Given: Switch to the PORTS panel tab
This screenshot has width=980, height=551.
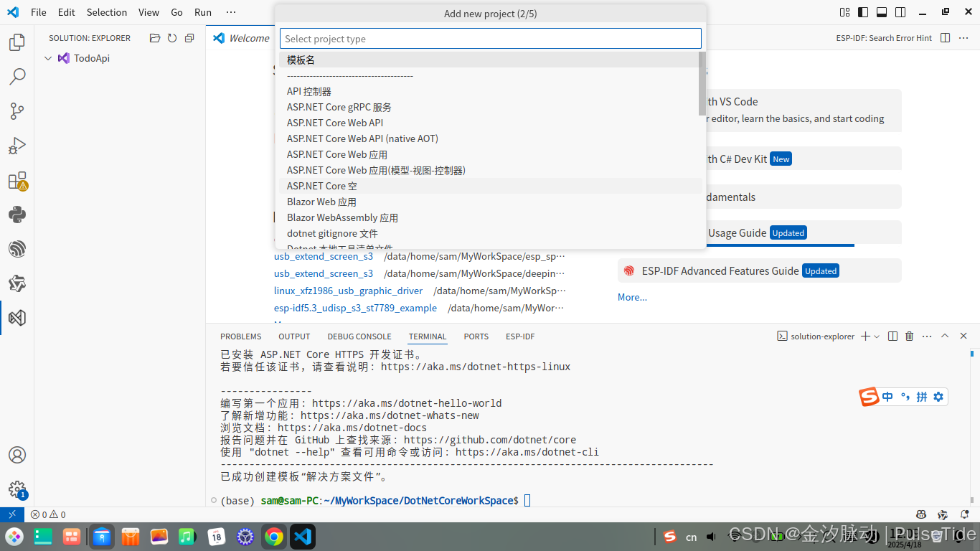Looking at the screenshot, I should point(476,336).
